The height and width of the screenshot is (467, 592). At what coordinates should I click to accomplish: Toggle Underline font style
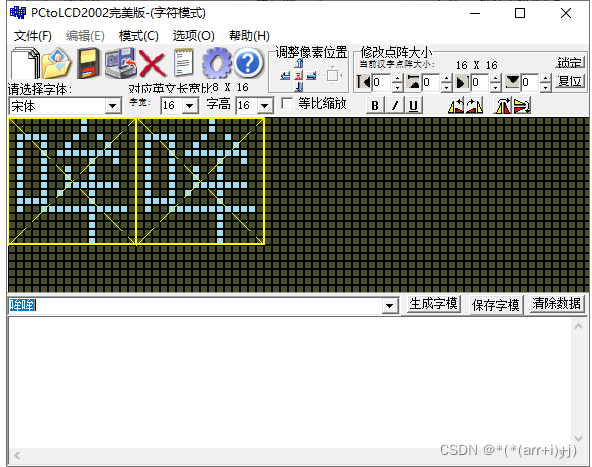[413, 105]
